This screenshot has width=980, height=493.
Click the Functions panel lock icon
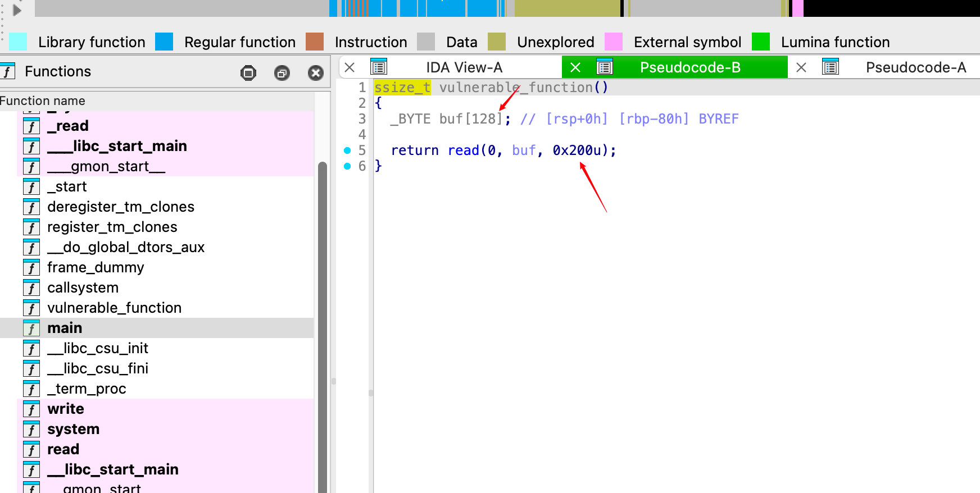[x=248, y=73]
